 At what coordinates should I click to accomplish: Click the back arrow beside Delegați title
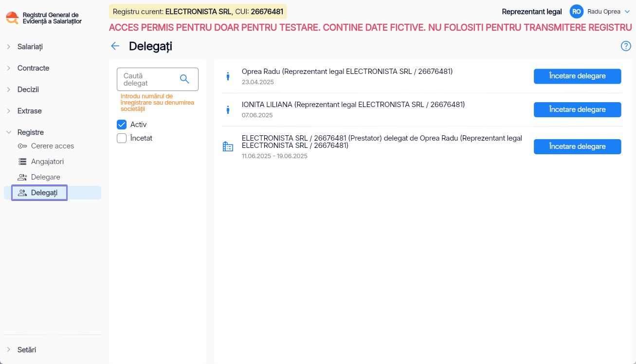(x=115, y=46)
